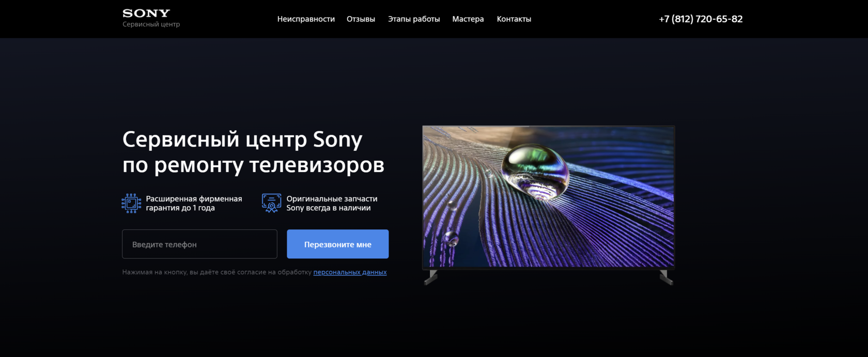Open the 'персональных данных' link
Image resolution: width=868 pixels, height=357 pixels.
[350, 272]
